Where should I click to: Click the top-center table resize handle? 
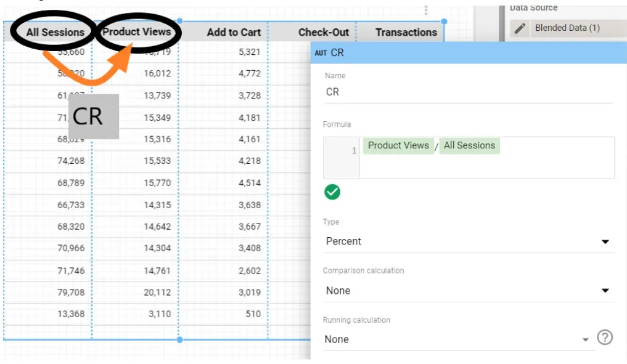pos(179,21)
